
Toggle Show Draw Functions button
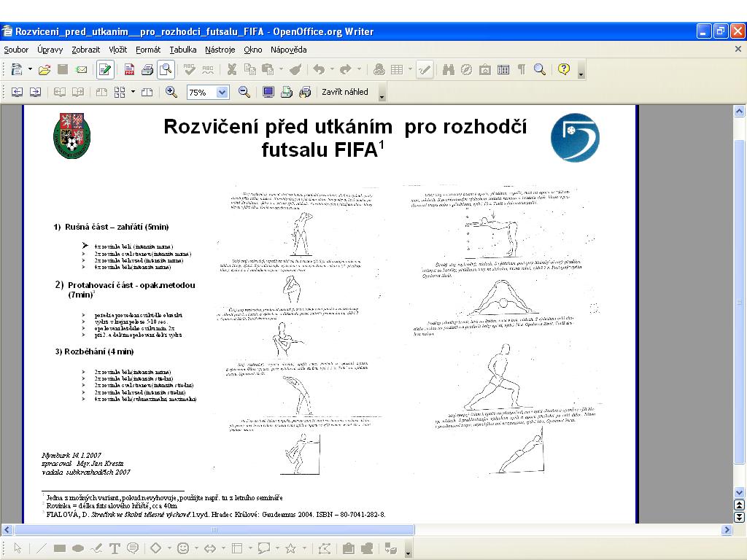(424, 70)
